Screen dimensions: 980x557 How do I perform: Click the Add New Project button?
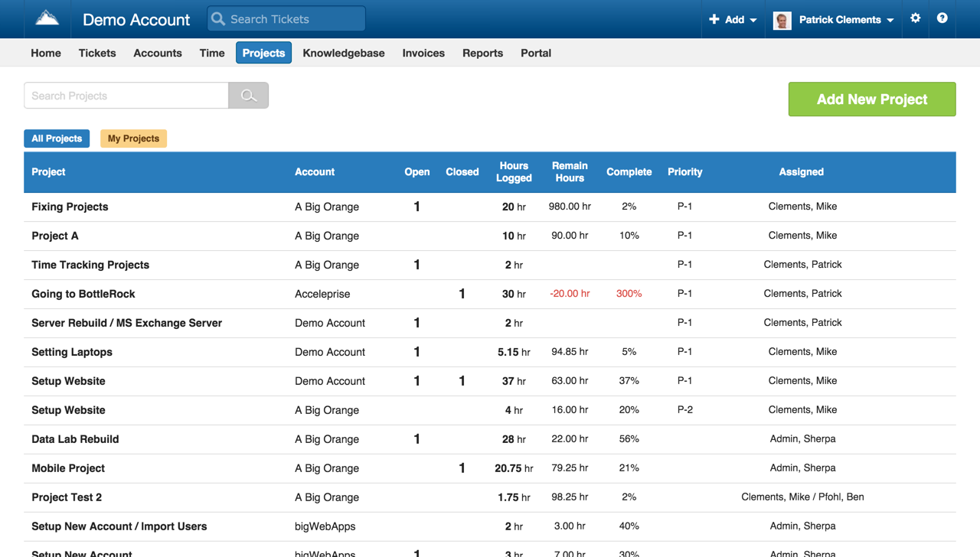coord(871,99)
